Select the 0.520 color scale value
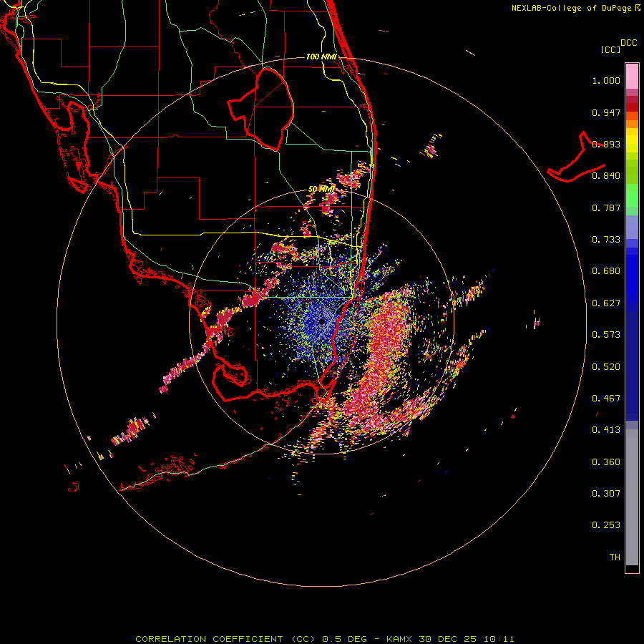 606,367
